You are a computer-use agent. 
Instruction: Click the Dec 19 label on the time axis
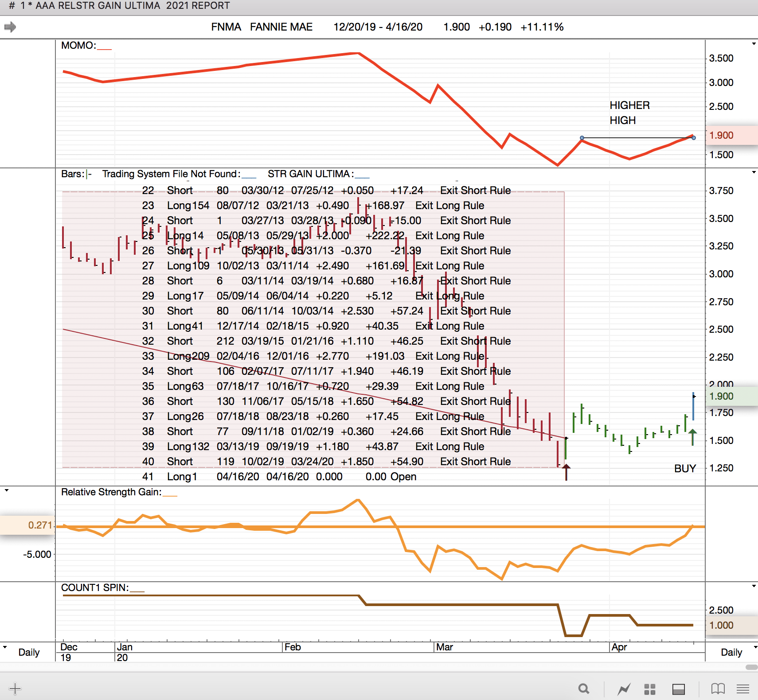[x=69, y=652]
